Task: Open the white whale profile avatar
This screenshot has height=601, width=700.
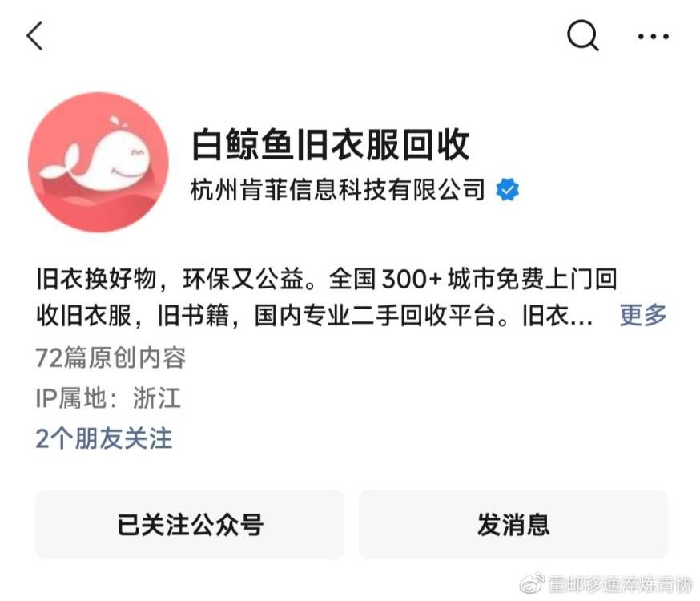Action: (x=99, y=162)
